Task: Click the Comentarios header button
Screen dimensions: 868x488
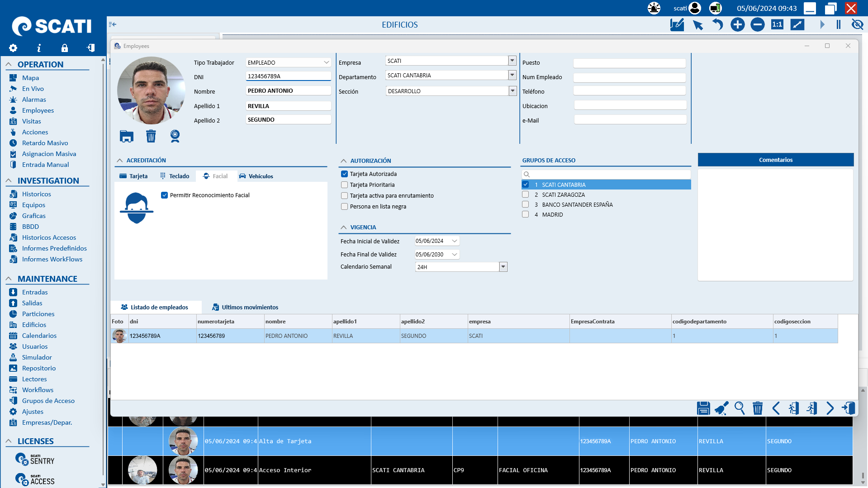Action: click(x=776, y=160)
